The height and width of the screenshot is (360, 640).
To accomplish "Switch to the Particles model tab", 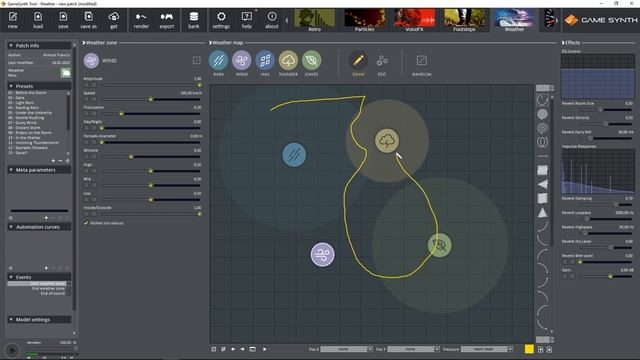I will click(x=364, y=20).
